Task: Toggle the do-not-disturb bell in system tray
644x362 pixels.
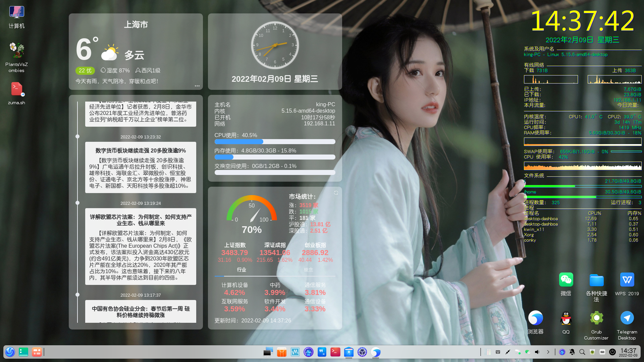Action: click(x=572, y=352)
